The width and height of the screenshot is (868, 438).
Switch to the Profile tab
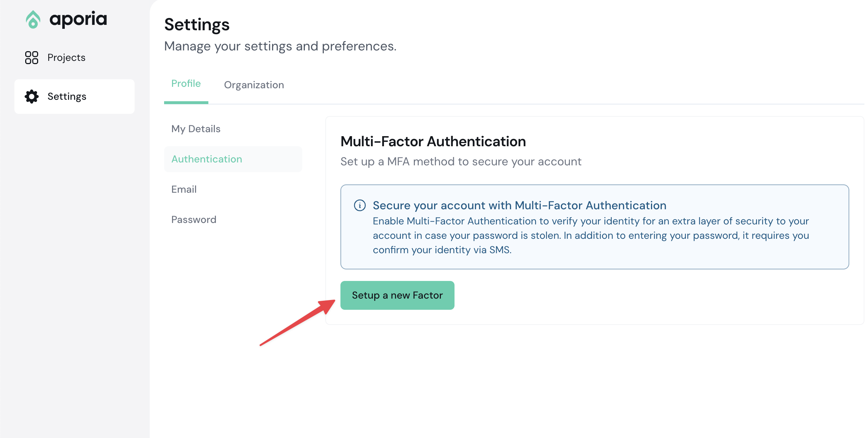click(186, 84)
